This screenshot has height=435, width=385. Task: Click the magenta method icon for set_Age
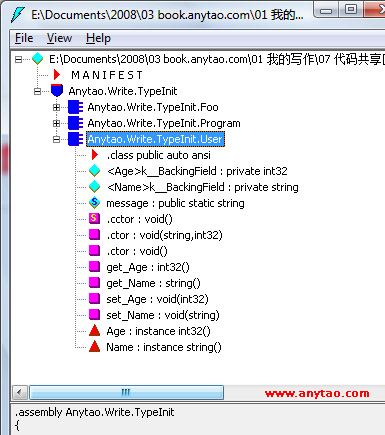tap(95, 299)
